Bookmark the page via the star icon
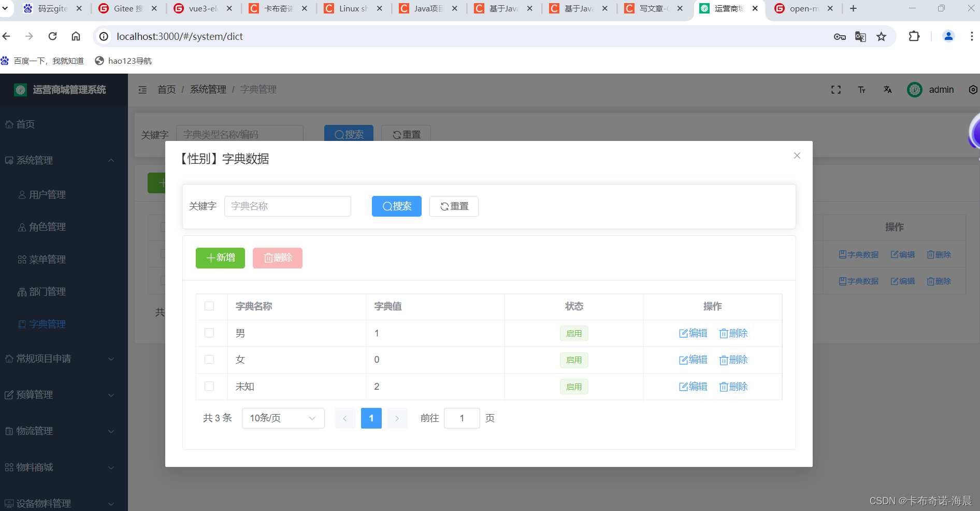Viewport: 980px width, 511px height. click(x=882, y=36)
